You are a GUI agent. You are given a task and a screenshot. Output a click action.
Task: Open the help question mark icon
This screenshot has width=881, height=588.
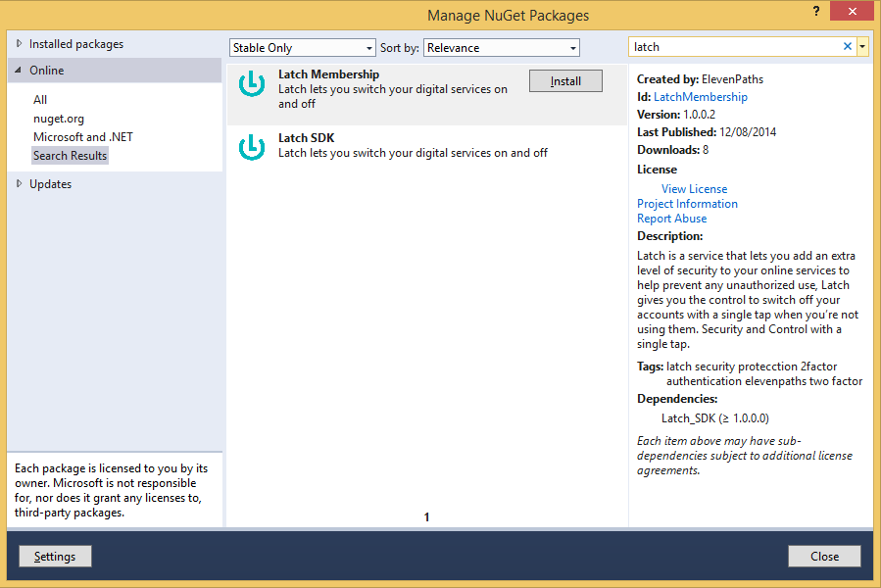[816, 11]
